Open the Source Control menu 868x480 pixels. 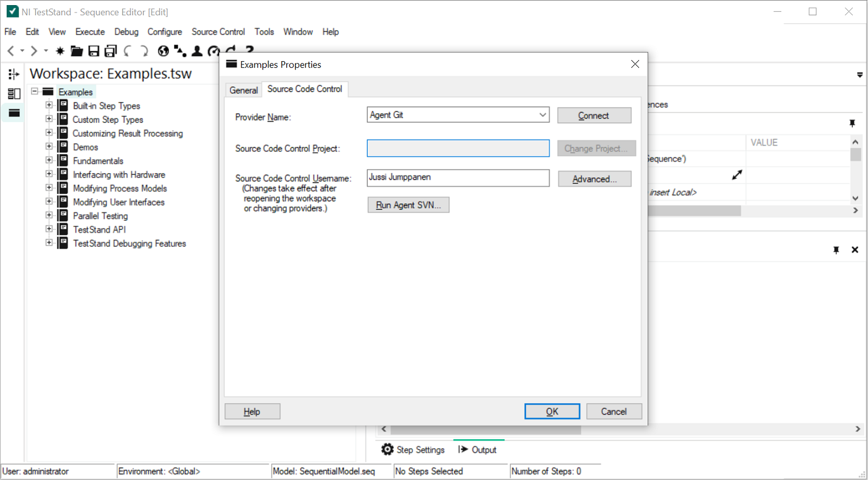[218, 32]
